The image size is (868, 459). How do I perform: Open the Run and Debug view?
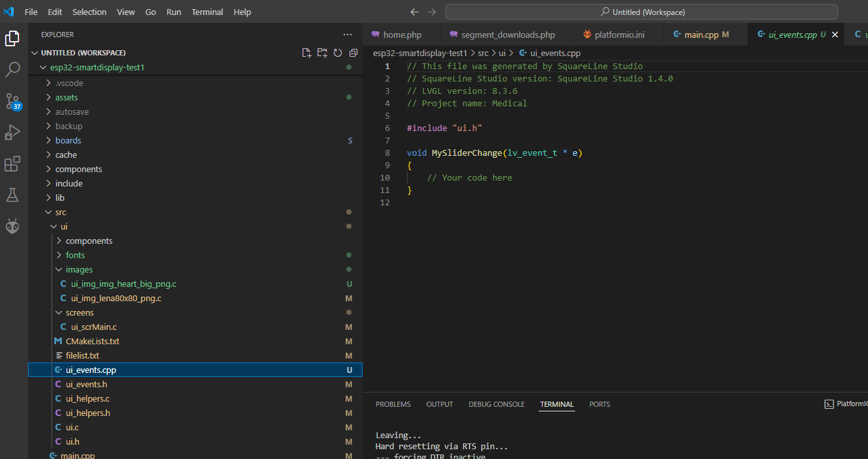pyautogui.click(x=12, y=132)
